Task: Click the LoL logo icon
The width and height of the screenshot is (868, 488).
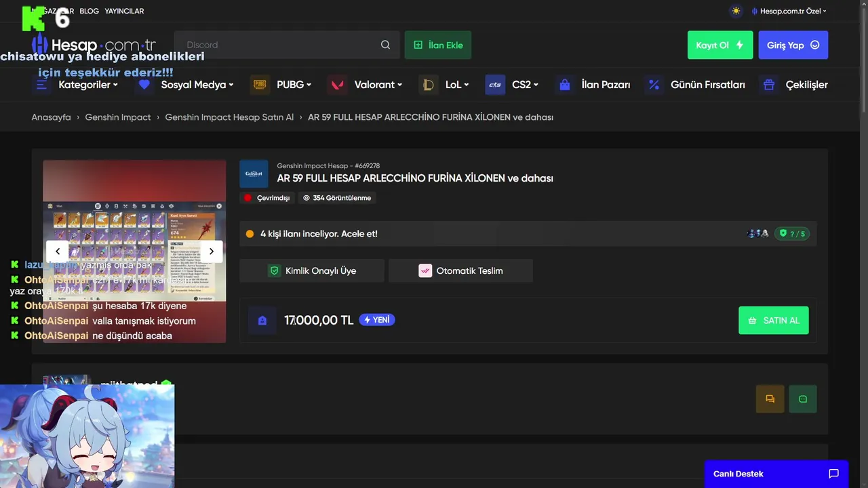Action: click(428, 85)
